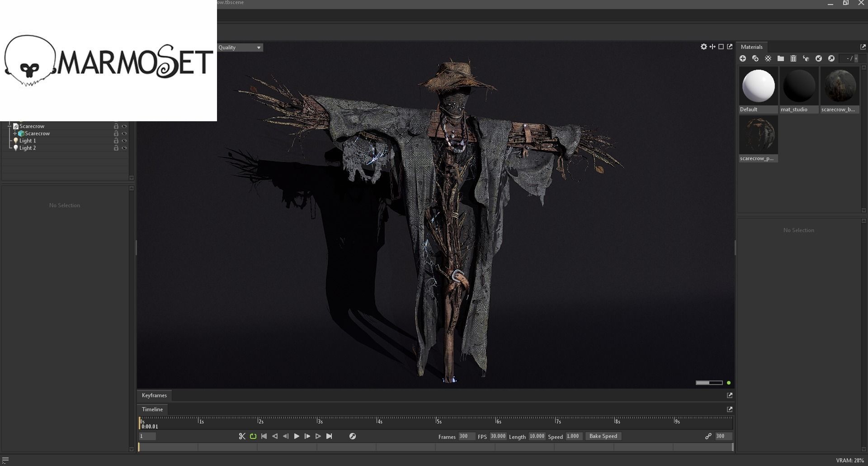Lock the Scarecrow mesh object
Viewport: 868px width, 466px height.
tap(116, 133)
